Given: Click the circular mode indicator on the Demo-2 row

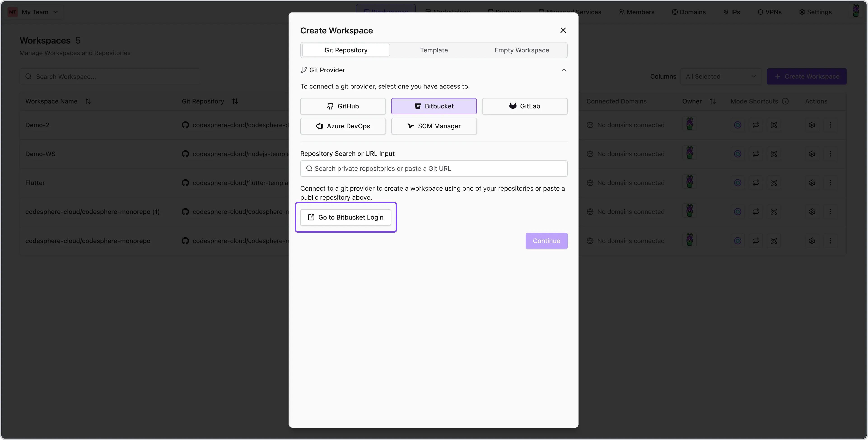Looking at the screenshot, I should 738,125.
